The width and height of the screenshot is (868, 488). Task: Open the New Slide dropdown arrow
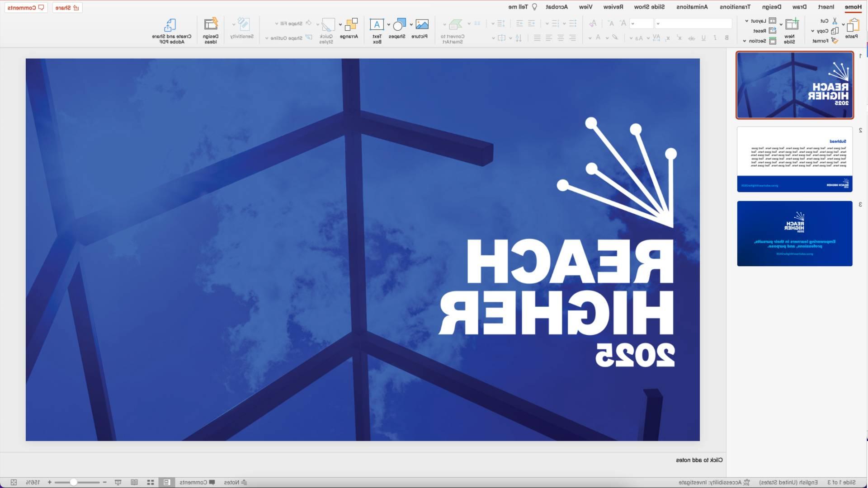click(781, 24)
